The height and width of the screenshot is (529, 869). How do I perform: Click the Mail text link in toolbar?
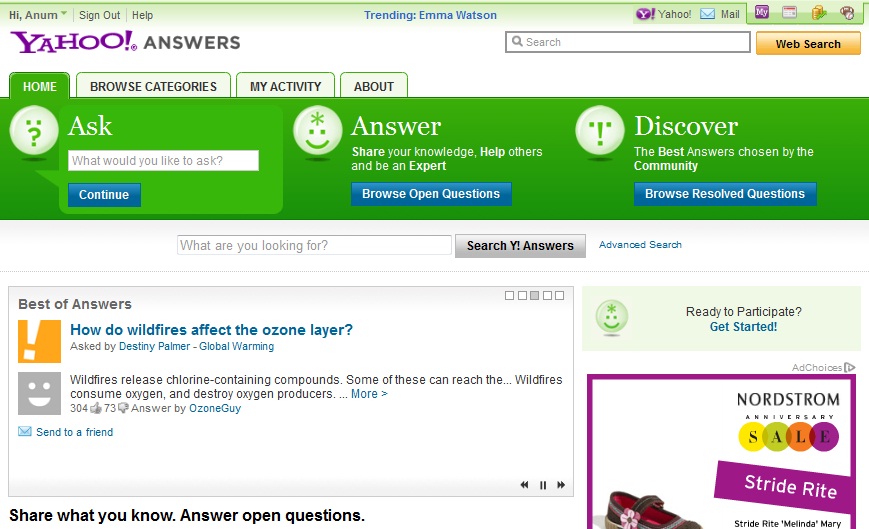(730, 14)
